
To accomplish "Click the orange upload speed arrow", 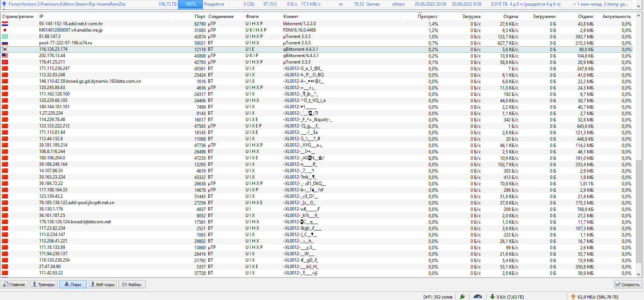I will [x=573, y=297].
